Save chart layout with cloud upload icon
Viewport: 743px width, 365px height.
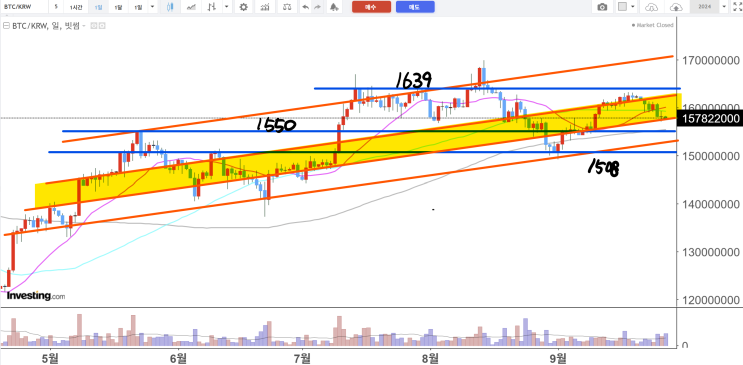point(677,7)
